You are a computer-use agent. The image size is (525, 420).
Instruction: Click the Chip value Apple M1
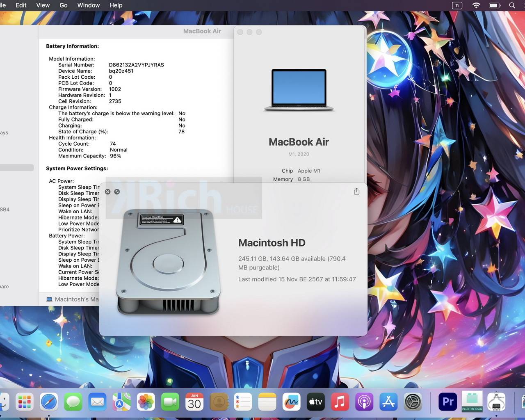coord(309,171)
